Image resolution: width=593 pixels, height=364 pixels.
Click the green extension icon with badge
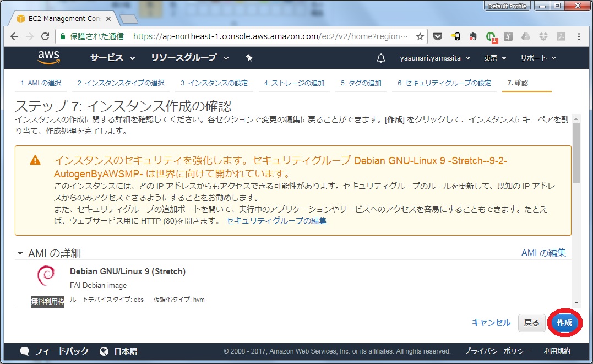[x=491, y=37]
